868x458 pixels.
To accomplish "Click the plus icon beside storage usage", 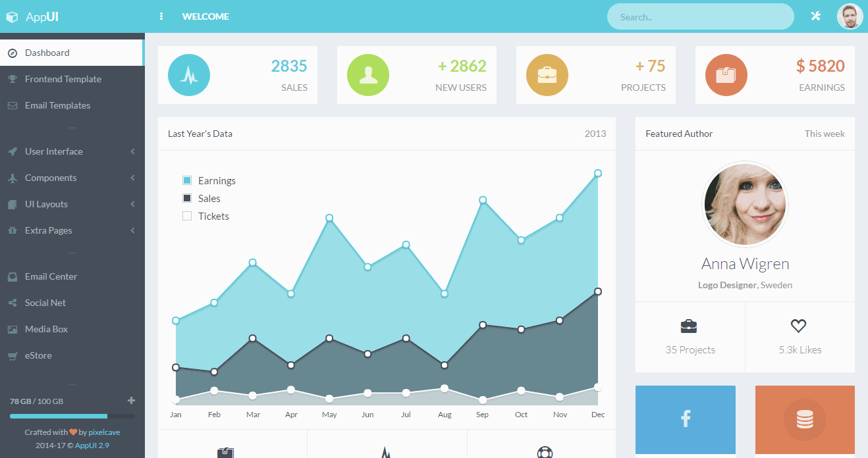I will [131, 401].
